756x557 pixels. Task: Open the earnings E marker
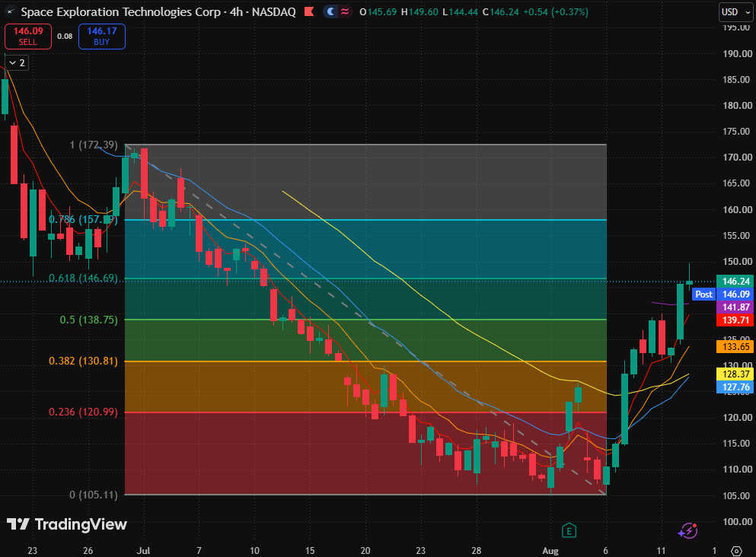pyautogui.click(x=569, y=530)
